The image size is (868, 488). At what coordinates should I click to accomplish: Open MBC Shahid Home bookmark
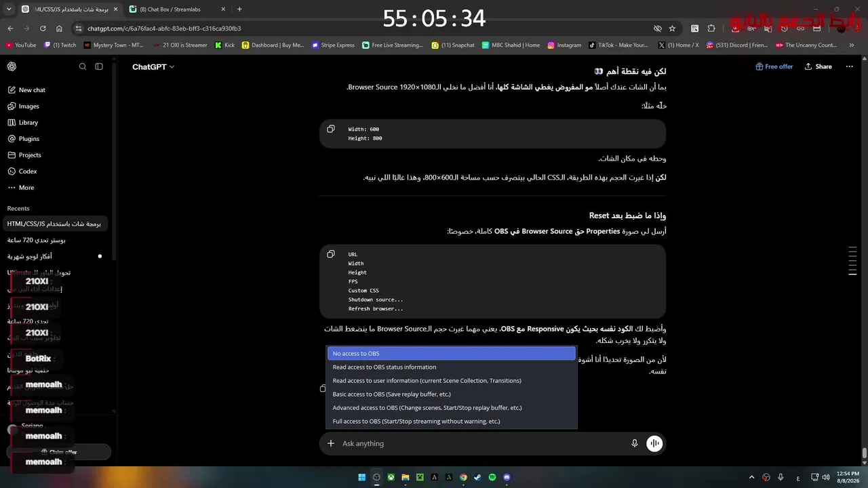tap(511, 45)
